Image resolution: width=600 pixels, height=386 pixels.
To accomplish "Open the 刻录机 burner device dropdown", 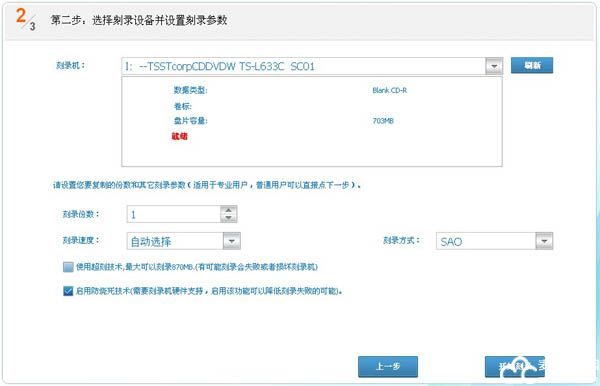I will [x=494, y=66].
